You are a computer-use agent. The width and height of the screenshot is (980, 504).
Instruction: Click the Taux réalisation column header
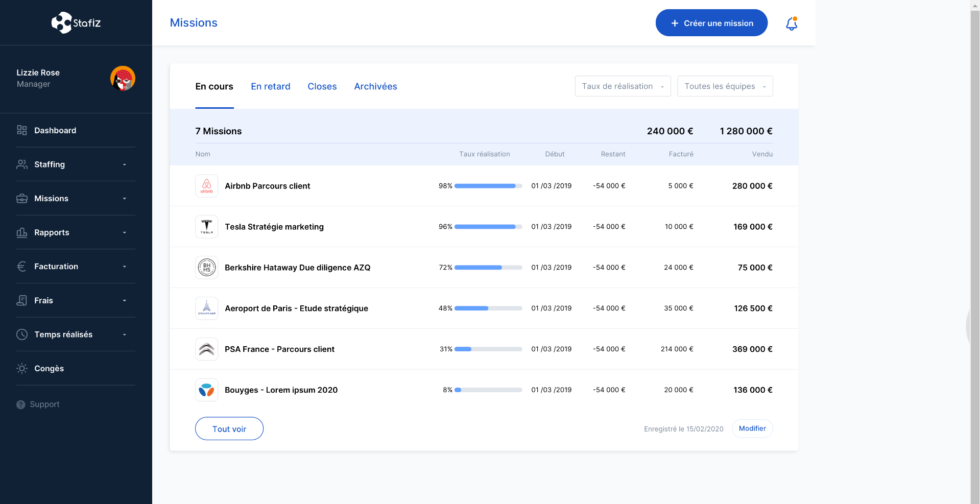click(x=485, y=154)
